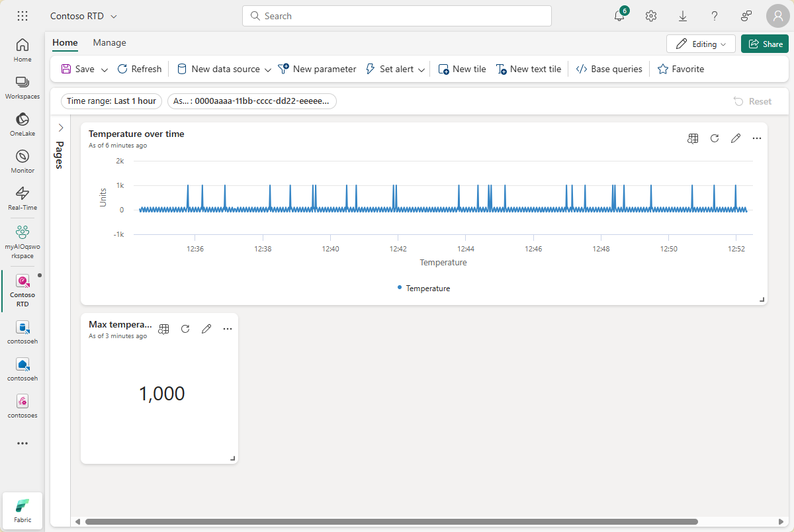Open notifications via the bell icon

point(617,15)
